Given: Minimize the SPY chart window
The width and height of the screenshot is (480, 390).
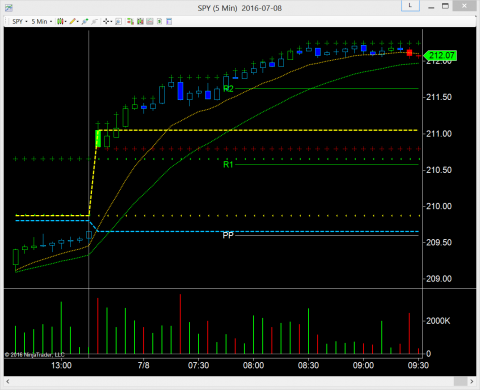Looking at the screenshot, I should (431, 7).
